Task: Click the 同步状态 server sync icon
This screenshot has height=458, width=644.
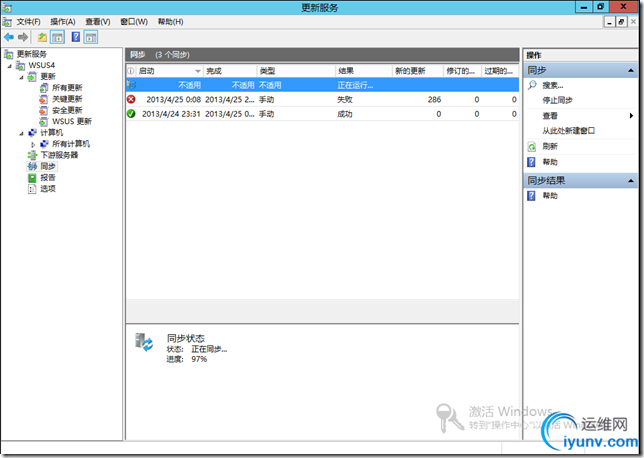Action: pos(144,342)
